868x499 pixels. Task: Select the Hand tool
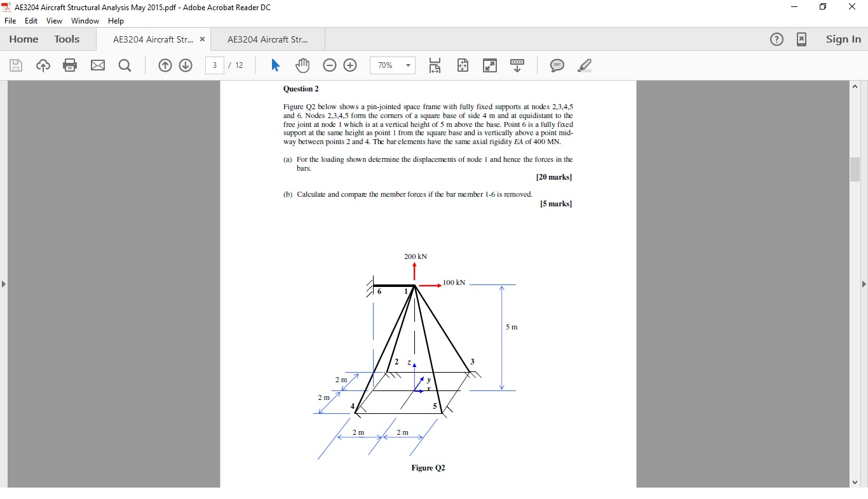tap(302, 65)
